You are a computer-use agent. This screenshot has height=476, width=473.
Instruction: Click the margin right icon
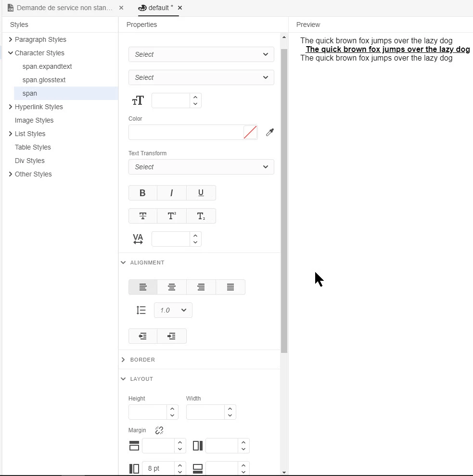198,446
